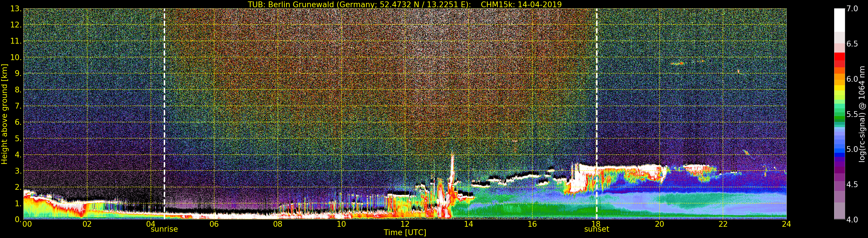
Task: Click the 'sunset' label below the axis
Action: point(596,229)
